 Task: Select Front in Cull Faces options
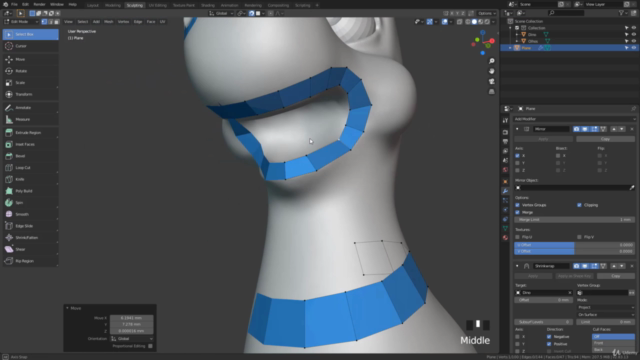coord(613,343)
